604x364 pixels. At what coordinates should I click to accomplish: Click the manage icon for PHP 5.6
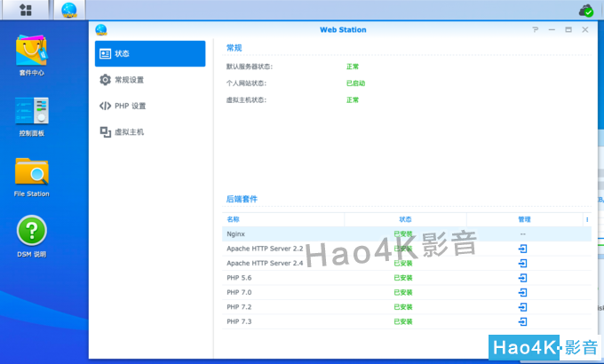[522, 278]
